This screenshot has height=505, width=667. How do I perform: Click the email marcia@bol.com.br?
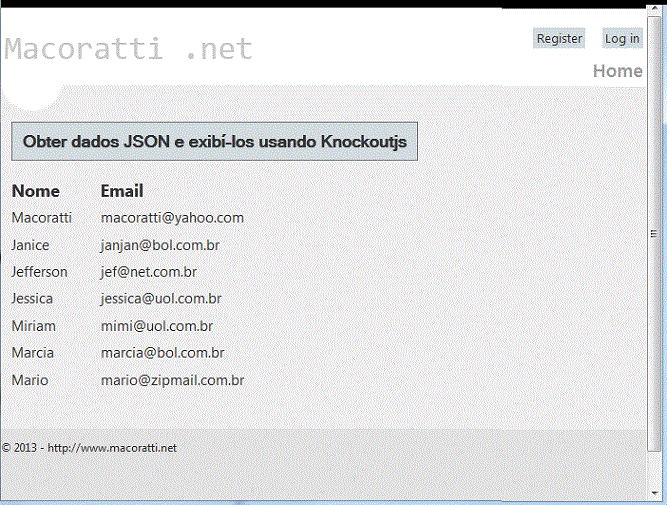point(162,353)
